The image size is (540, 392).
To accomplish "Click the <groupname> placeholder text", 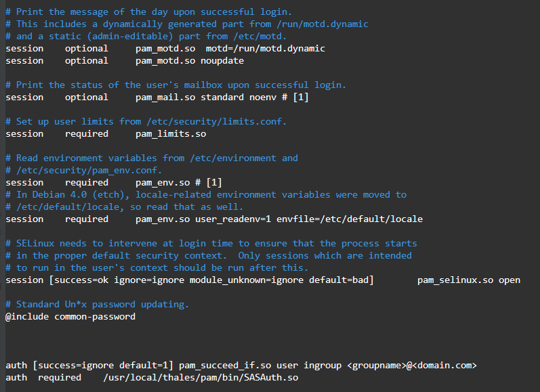I will (376, 365).
